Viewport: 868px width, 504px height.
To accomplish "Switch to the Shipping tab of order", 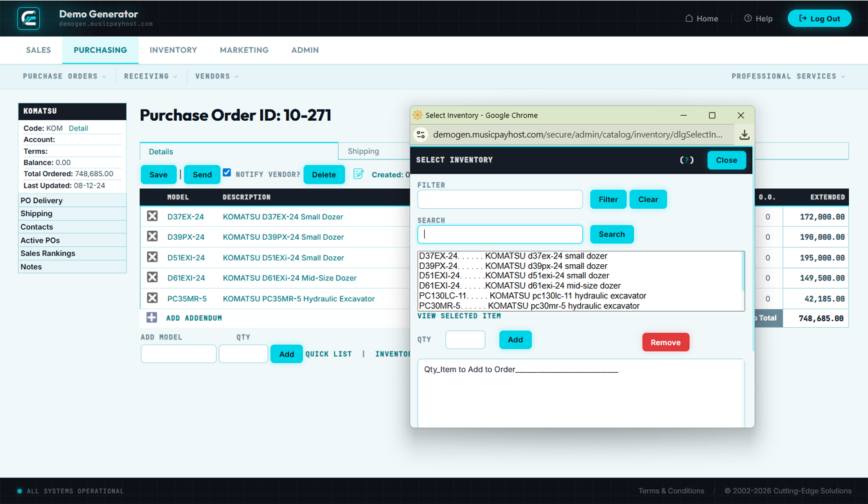I will click(364, 151).
